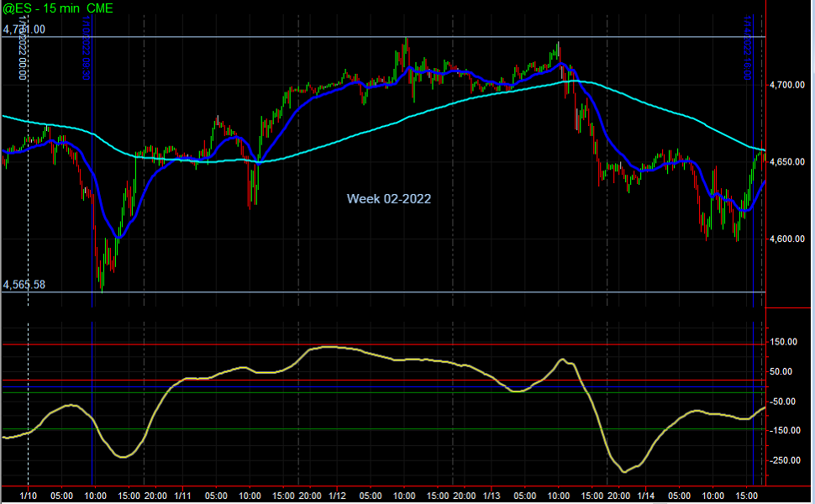This screenshot has width=815, height=504.
Task: Click the 1/14 date on time axis
Action: (x=644, y=496)
